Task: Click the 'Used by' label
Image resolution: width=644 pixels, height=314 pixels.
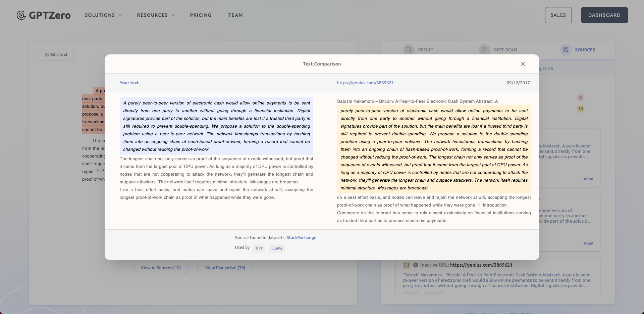Action: point(242,248)
